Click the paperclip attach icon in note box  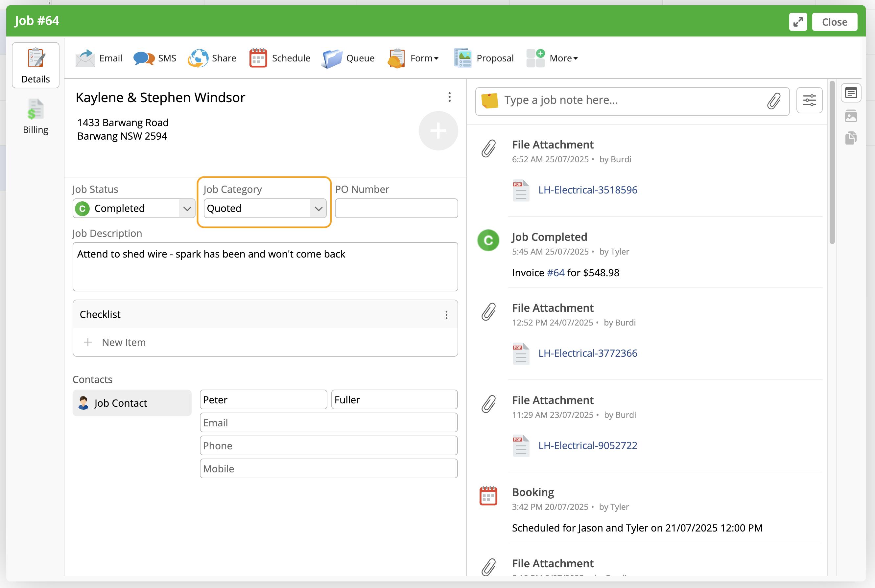click(773, 101)
